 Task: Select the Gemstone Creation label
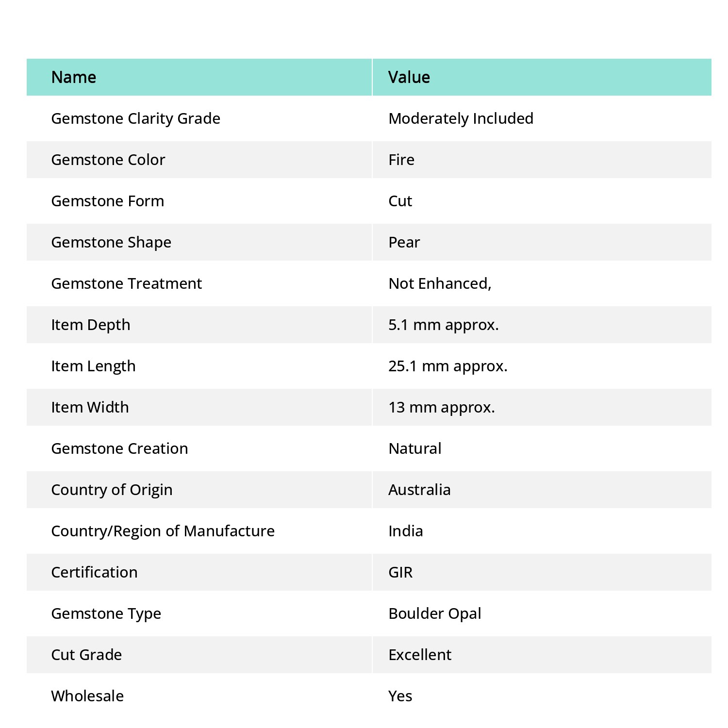pyautogui.click(x=119, y=448)
